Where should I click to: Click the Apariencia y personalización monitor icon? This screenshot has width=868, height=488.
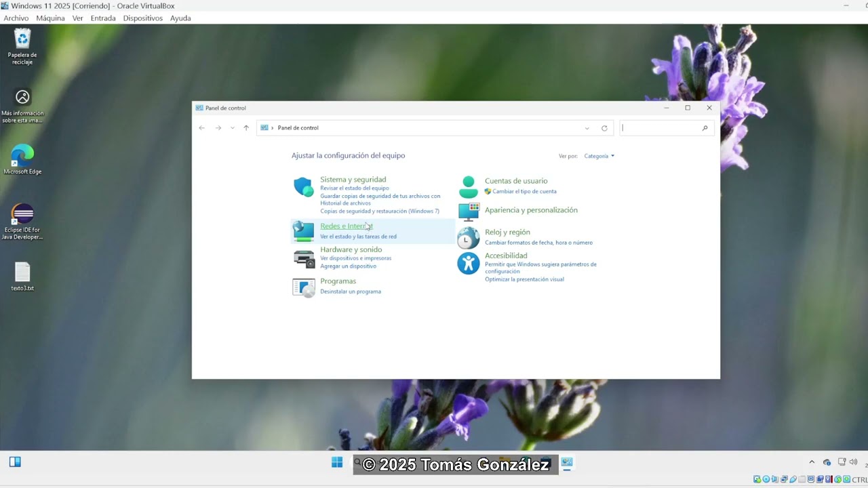pos(469,211)
